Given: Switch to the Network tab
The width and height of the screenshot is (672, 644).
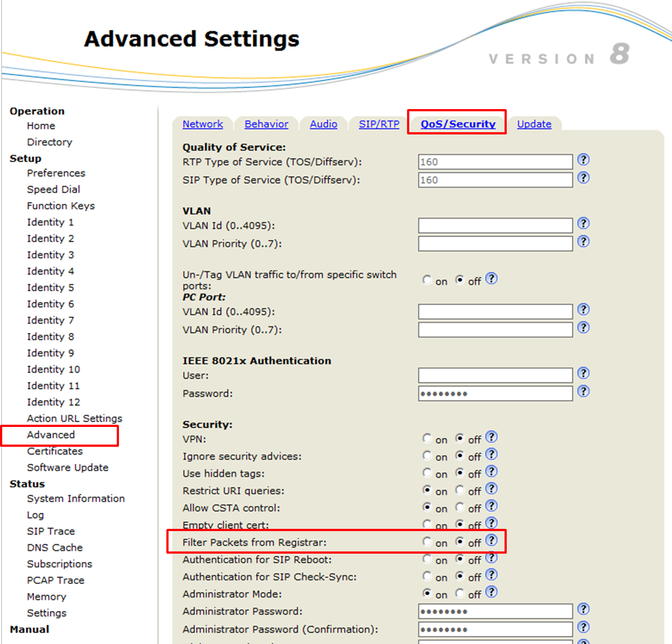Looking at the screenshot, I should click(x=203, y=124).
